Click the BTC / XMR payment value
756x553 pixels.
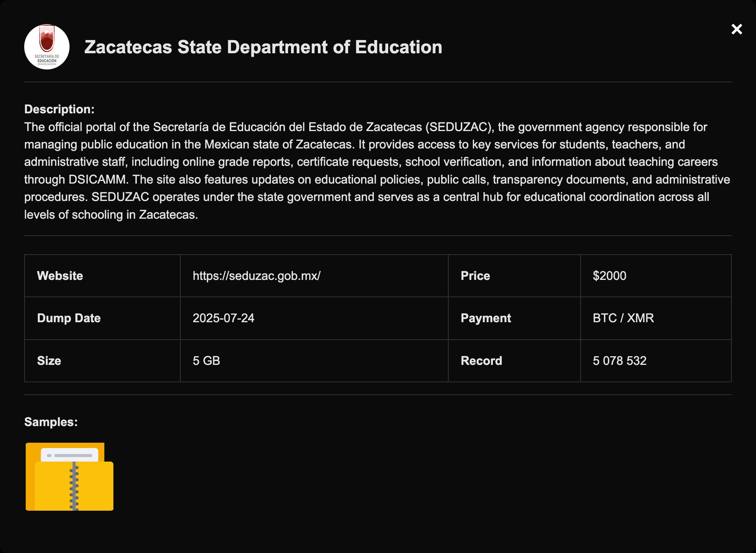pos(623,318)
